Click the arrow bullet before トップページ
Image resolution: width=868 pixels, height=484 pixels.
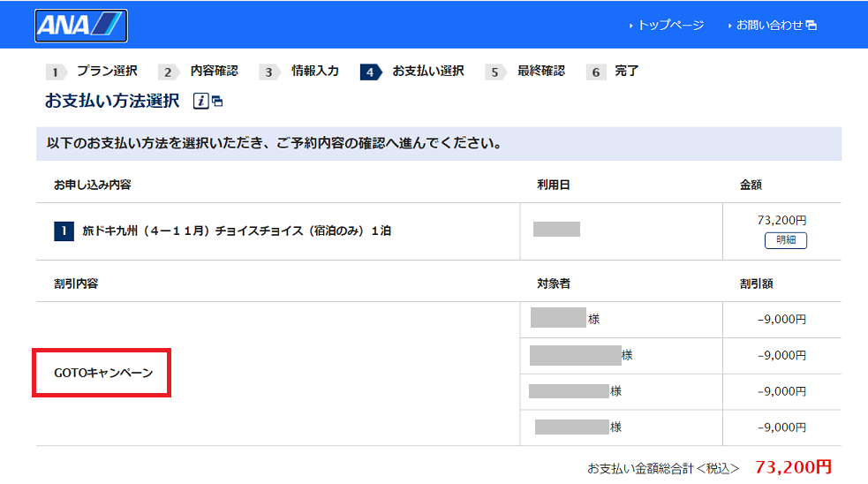pyautogui.click(x=631, y=26)
